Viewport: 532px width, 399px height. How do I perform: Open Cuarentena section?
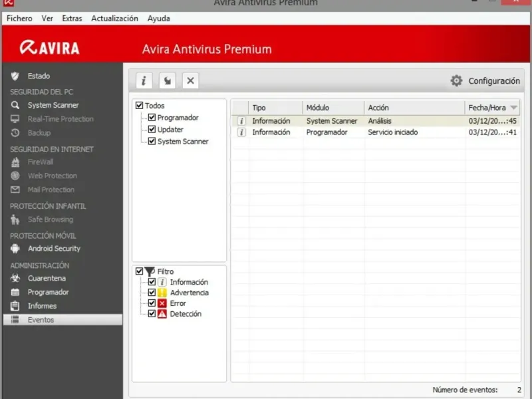(x=47, y=278)
